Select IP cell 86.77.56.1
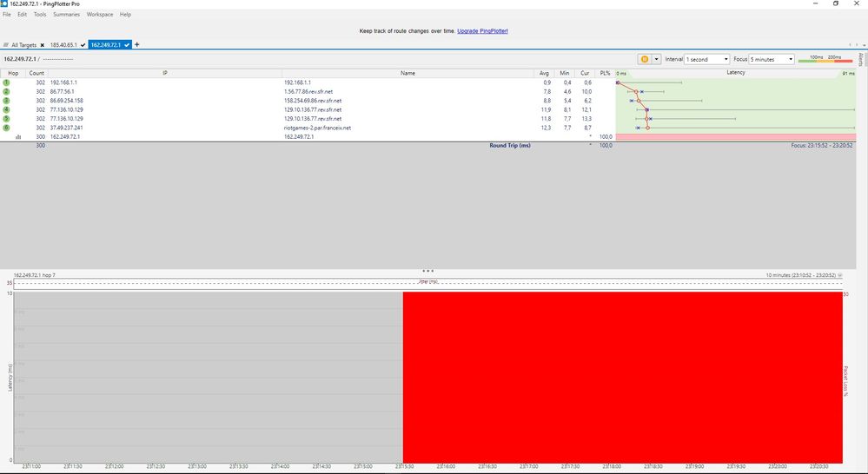The image size is (868, 474). (62, 91)
